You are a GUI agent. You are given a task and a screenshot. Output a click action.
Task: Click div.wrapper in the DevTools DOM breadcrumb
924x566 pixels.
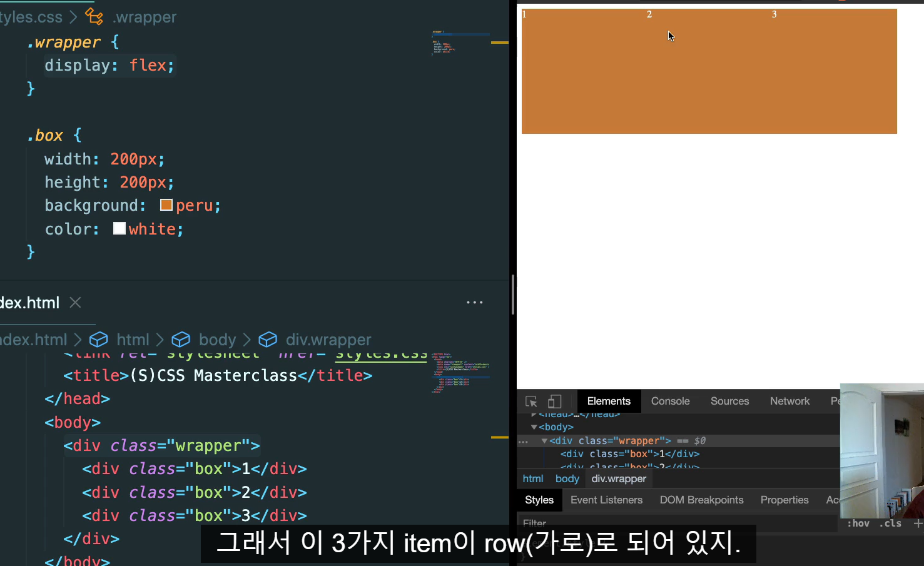(619, 479)
